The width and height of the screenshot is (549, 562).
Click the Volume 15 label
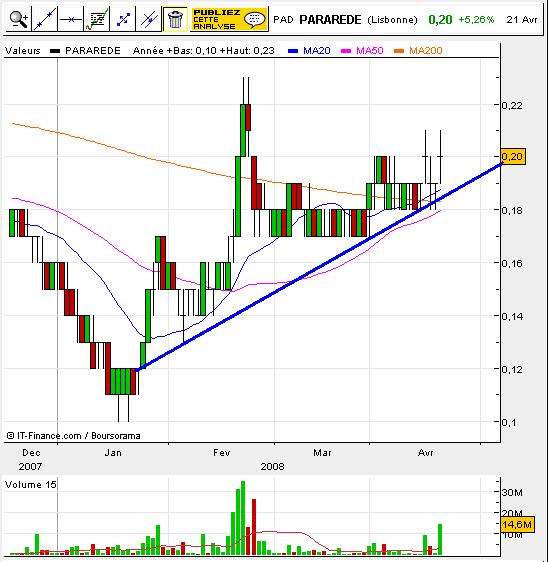(31, 485)
